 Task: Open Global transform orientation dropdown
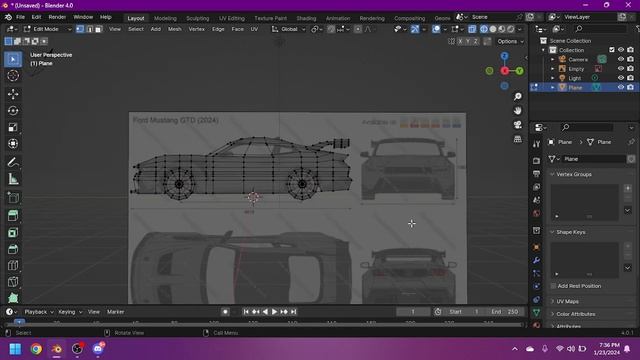coord(289,29)
